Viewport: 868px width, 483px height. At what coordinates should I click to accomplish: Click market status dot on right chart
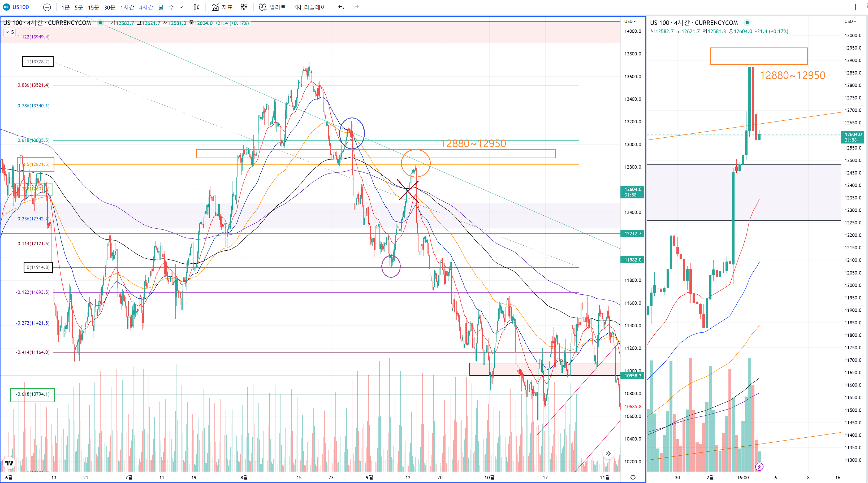tap(747, 23)
